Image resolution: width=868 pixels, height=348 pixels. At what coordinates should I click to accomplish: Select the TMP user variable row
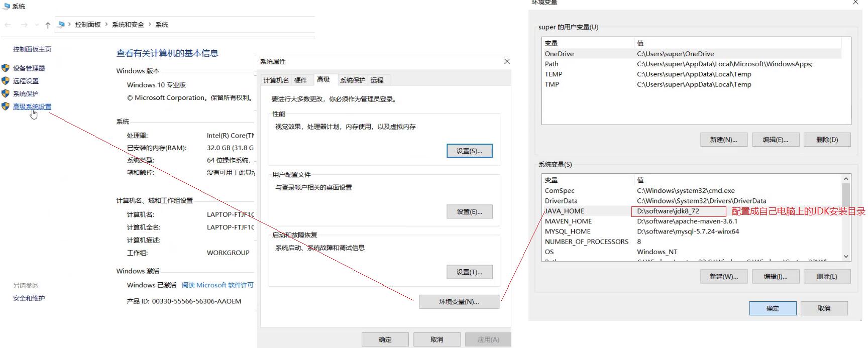pos(692,84)
